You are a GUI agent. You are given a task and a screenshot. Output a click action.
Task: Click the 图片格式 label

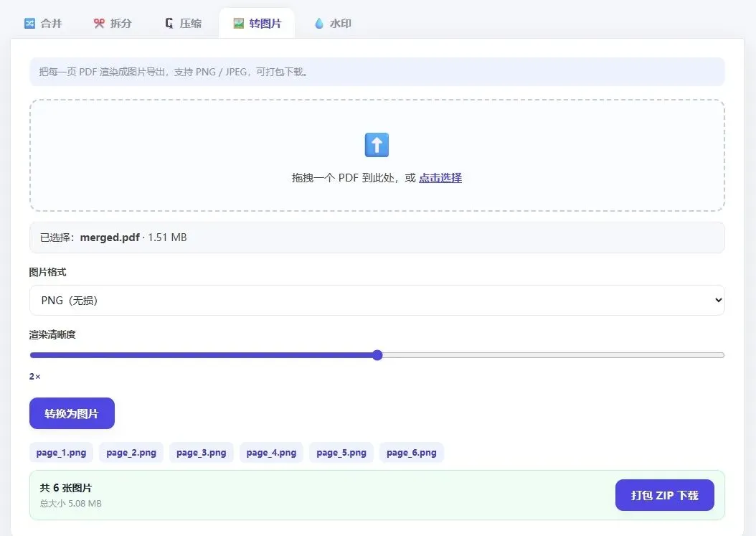pos(47,272)
